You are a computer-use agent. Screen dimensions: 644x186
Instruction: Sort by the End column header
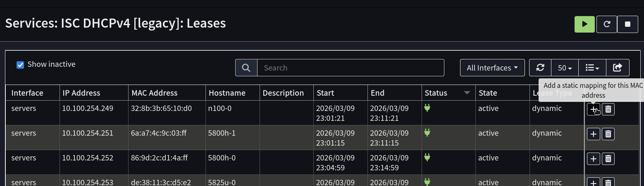(395, 93)
